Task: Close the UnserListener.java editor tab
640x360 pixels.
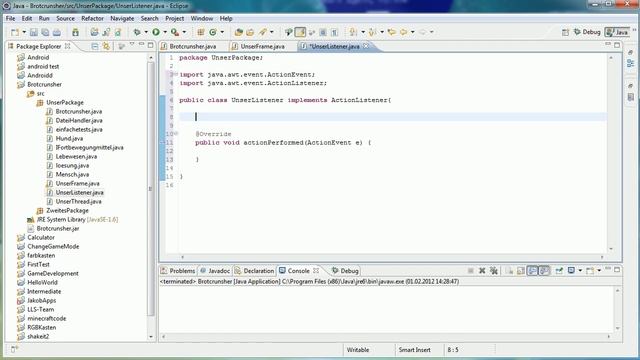Action: (x=366, y=46)
